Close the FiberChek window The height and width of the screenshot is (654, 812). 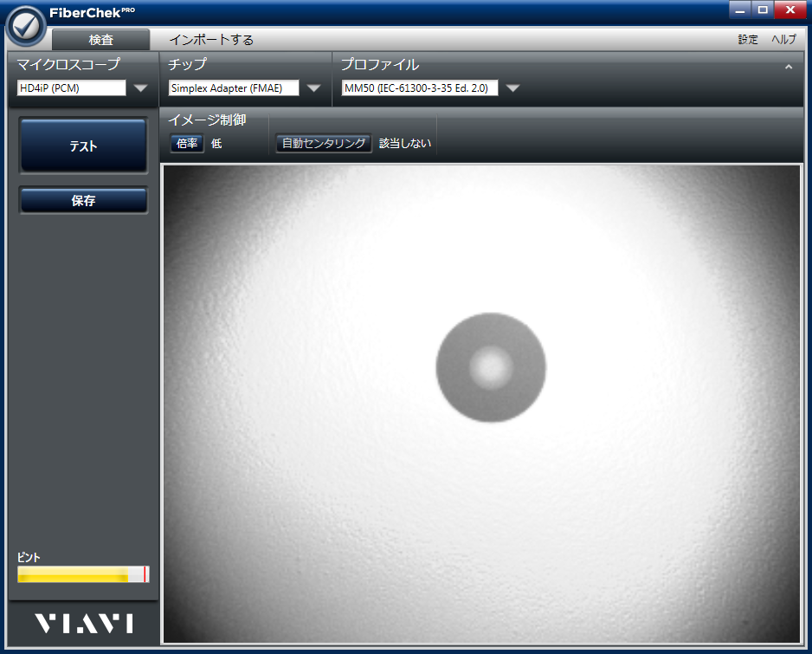(790, 10)
